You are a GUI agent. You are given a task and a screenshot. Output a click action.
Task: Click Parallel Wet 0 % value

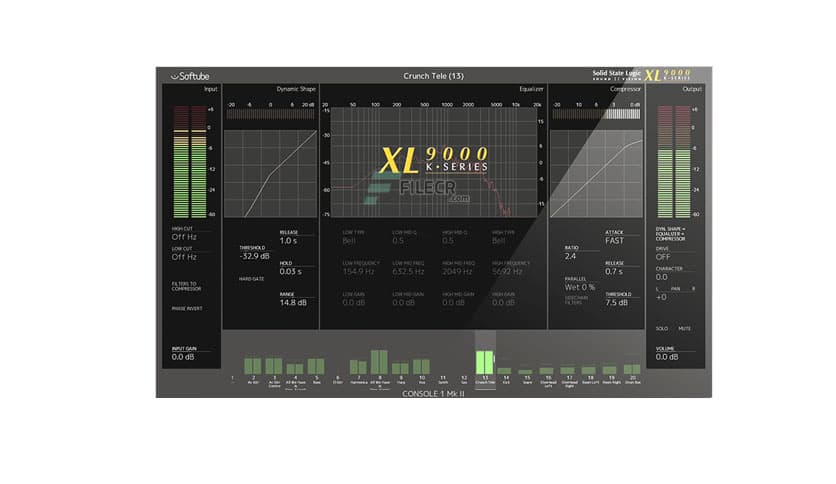(x=580, y=287)
